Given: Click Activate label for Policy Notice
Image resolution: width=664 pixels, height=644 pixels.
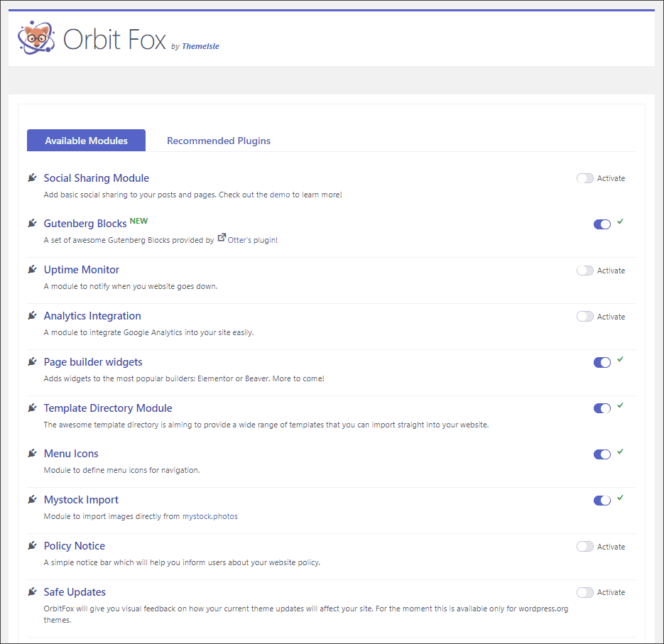Looking at the screenshot, I should coord(611,547).
